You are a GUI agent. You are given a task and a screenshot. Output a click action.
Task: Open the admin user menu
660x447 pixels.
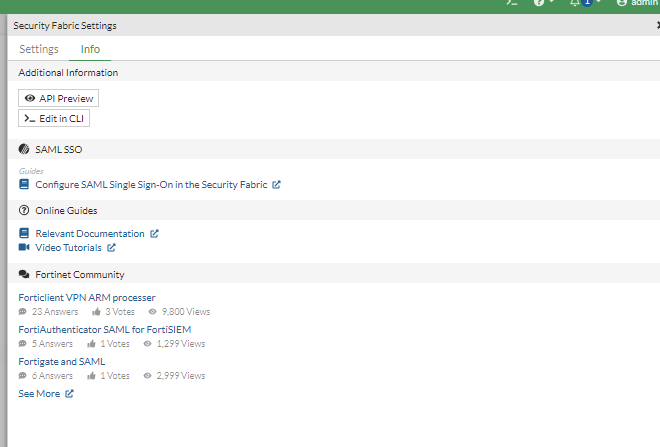coord(638,3)
